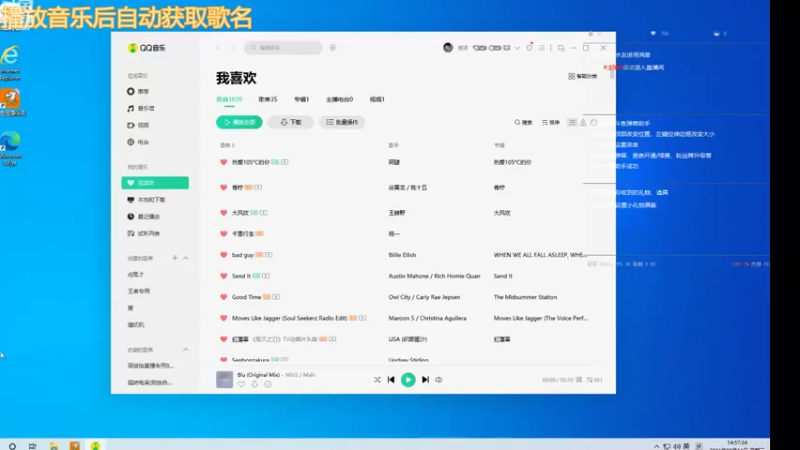Toggle shuffle play mode

(377, 380)
